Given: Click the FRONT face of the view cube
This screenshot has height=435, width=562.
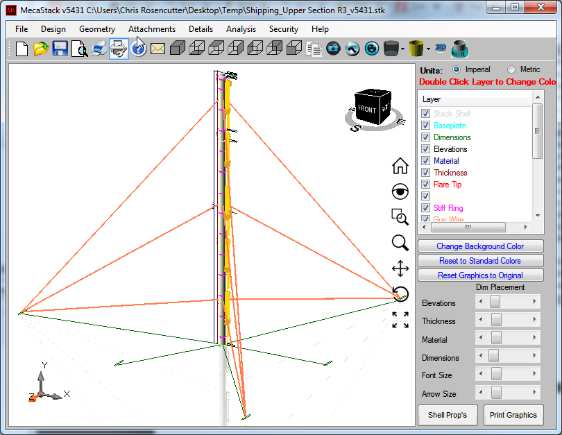Looking at the screenshot, I should (367, 109).
